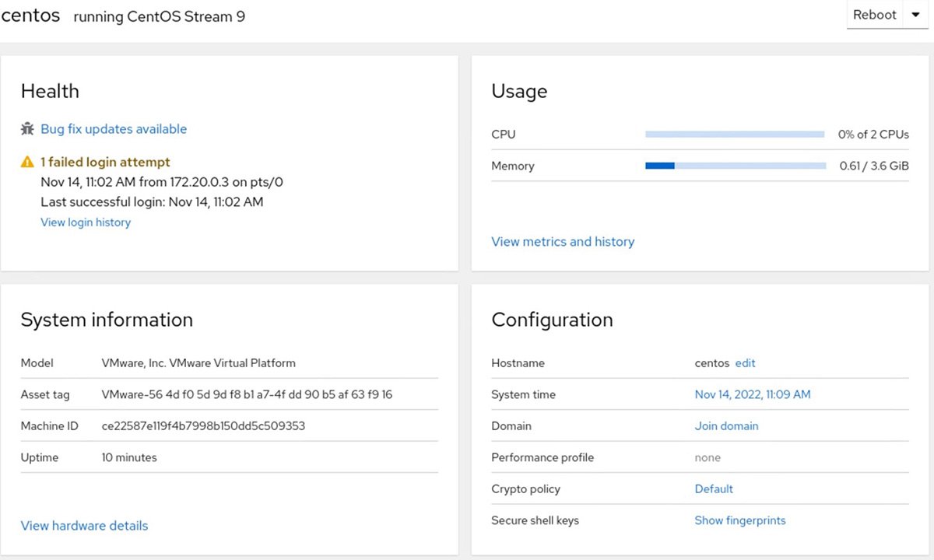View login history

[86, 222]
